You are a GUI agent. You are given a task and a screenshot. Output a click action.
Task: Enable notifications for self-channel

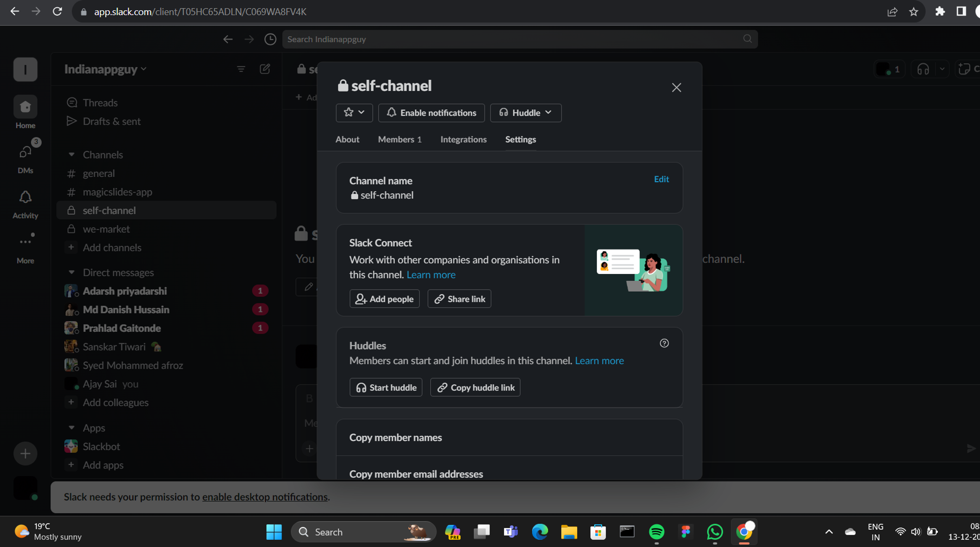431,113
